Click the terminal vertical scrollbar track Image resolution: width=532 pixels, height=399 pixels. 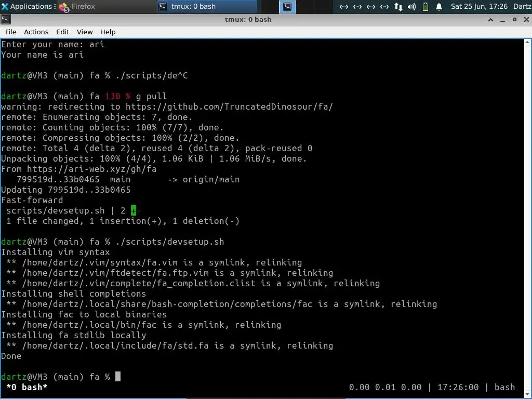coord(528,217)
